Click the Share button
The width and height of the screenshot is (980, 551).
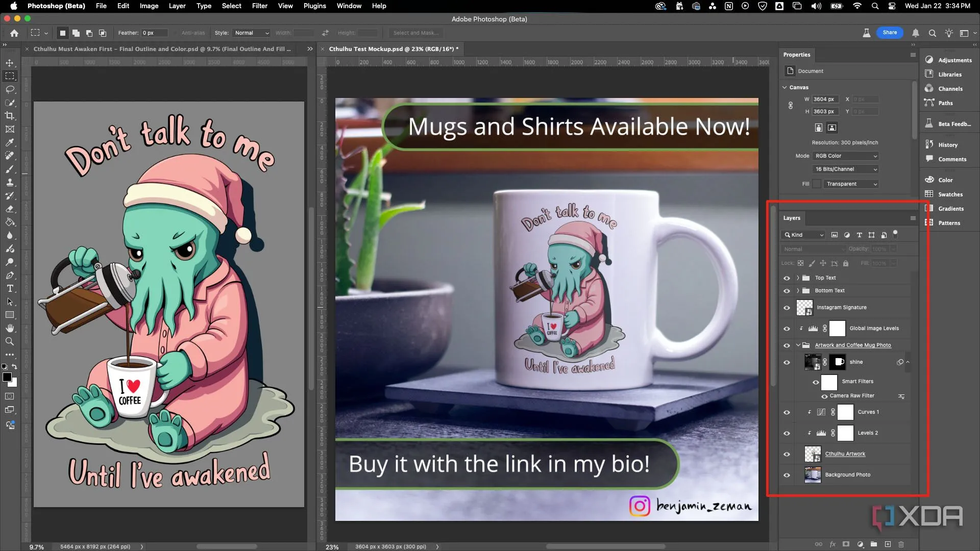tap(890, 33)
